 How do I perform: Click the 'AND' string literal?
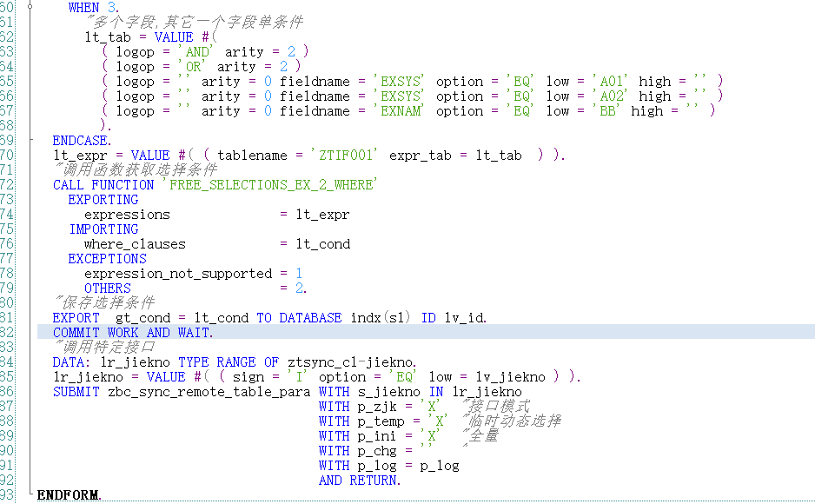[x=197, y=52]
